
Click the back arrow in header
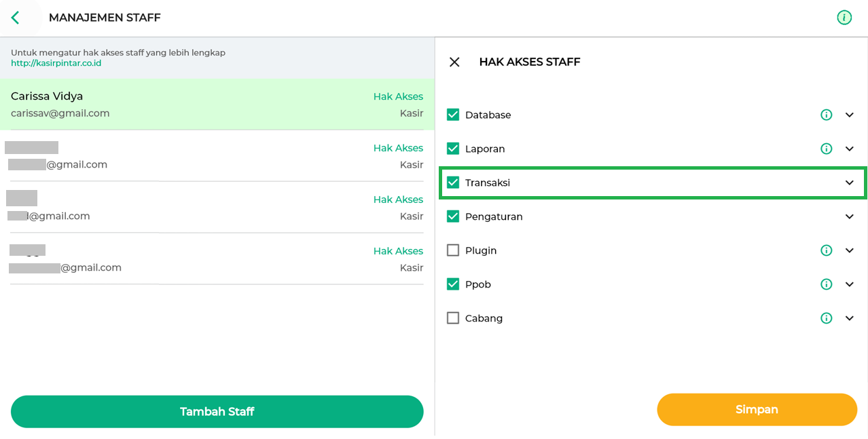click(16, 18)
